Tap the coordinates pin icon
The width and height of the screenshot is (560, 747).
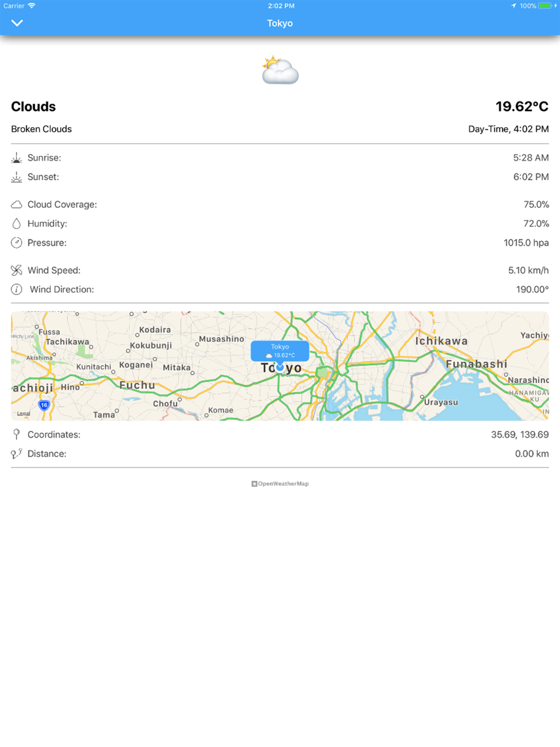tap(16, 435)
